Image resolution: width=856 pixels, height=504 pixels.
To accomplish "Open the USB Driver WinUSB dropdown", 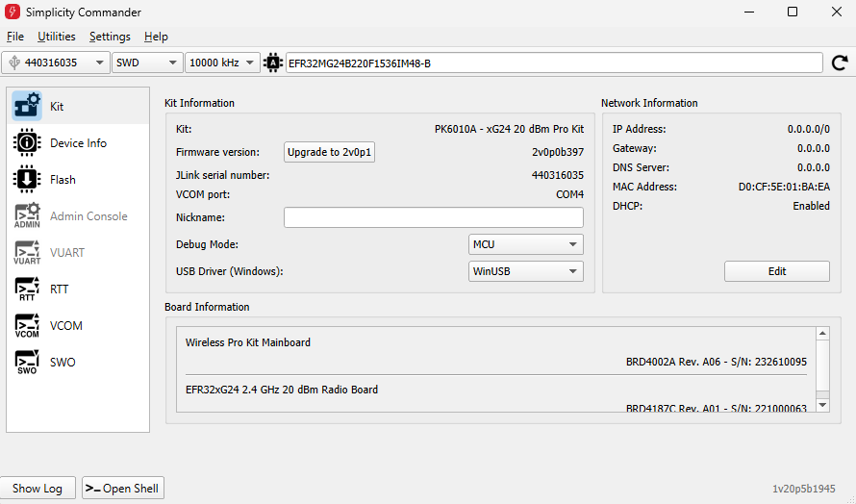I will tap(525, 271).
